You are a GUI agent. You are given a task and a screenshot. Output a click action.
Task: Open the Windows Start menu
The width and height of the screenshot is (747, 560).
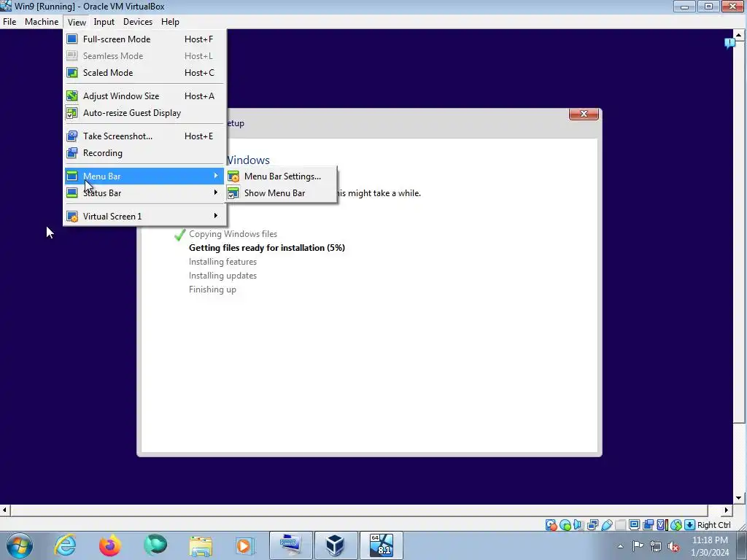coord(20,545)
